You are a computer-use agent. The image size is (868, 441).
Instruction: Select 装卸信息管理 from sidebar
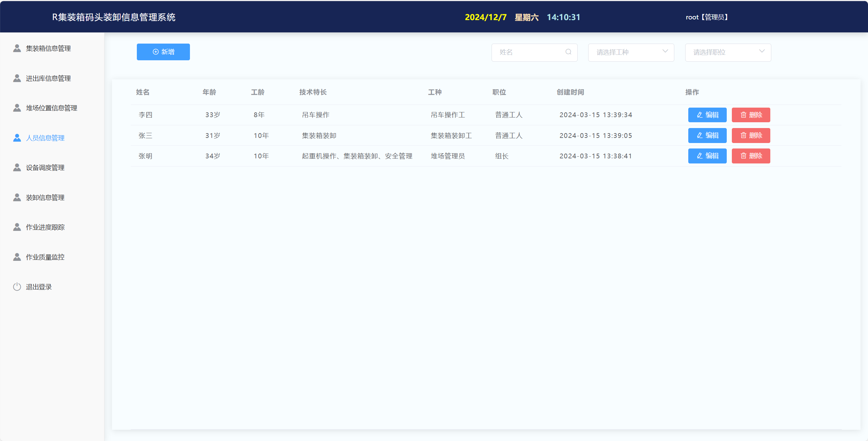pos(45,198)
